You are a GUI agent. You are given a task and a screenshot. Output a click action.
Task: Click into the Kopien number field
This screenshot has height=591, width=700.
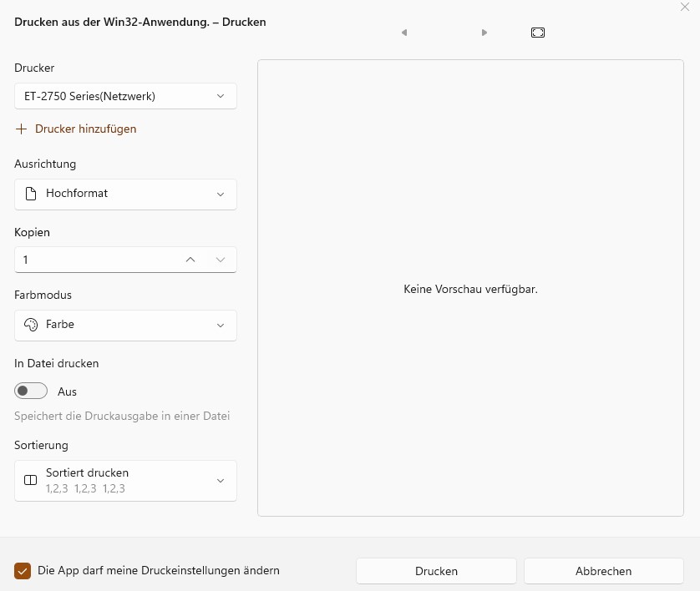point(92,260)
